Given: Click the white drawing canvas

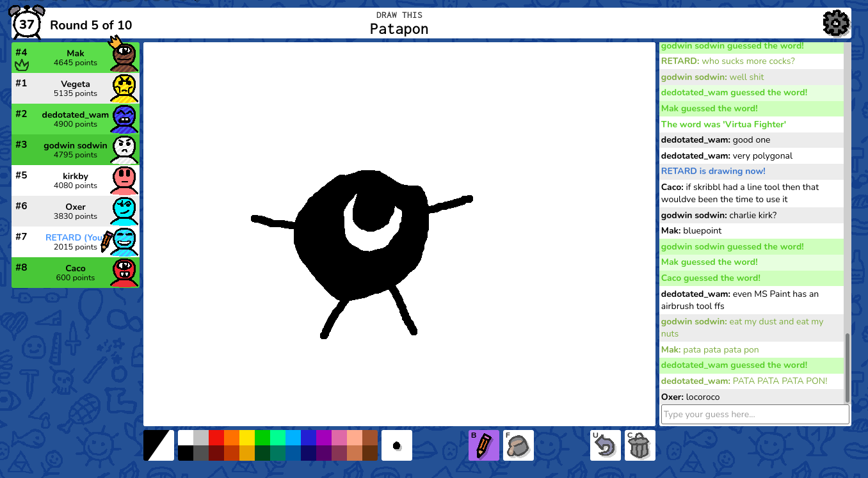Looking at the screenshot, I should [399, 234].
